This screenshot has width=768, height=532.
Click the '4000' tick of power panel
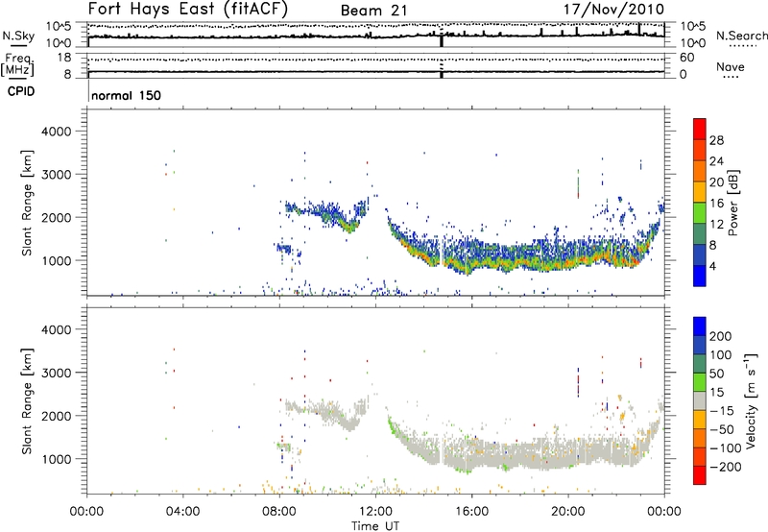tap(57, 132)
